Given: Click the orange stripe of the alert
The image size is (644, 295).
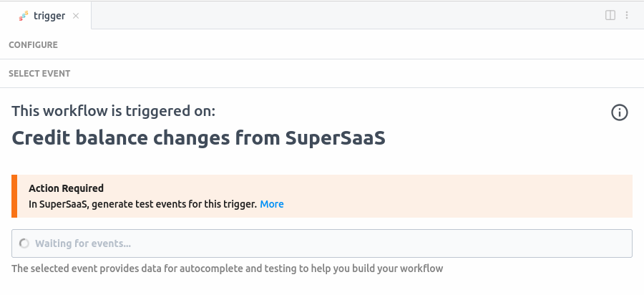Looking at the screenshot, I should click(14, 196).
